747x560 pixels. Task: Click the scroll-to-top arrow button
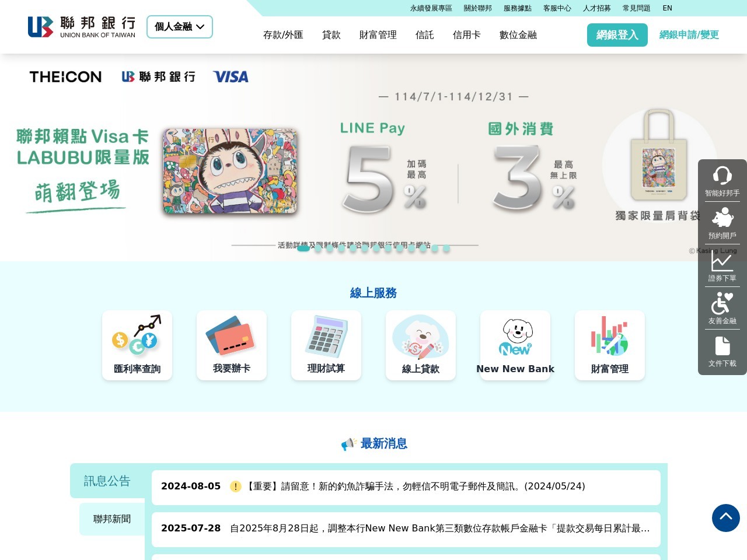coord(726,518)
